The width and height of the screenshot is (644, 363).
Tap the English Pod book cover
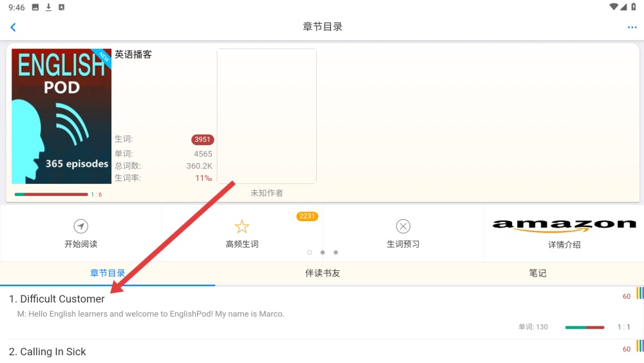point(61,116)
